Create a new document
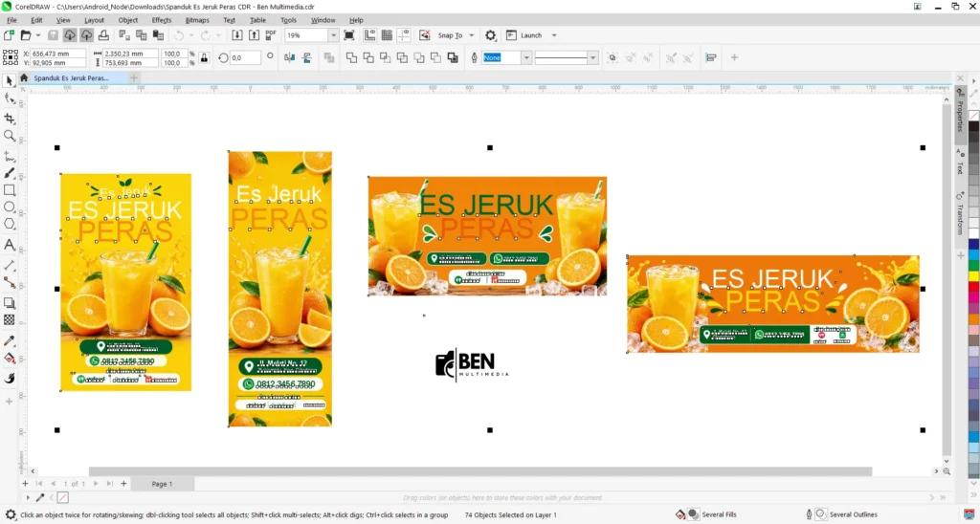The image size is (980, 524). (9, 35)
